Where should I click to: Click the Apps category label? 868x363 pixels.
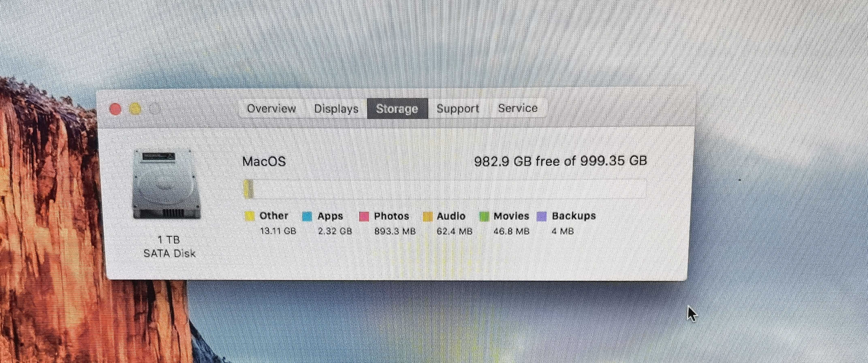(x=330, y=216)
